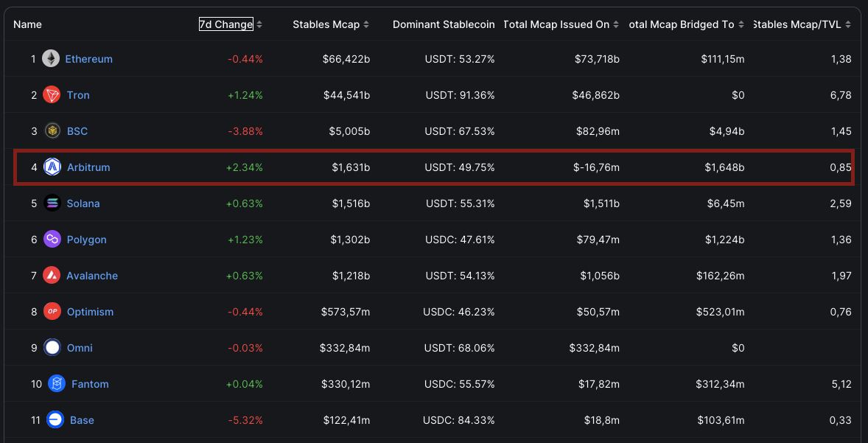Image resolution: width=868 pixels, height=443 pixels.
Task: Sort by Stables Mcap using sort arrows
Action: tap(366, 24)
